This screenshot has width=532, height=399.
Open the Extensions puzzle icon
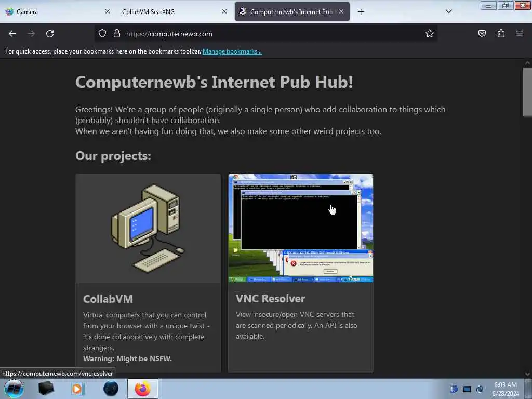click(501, 33)
